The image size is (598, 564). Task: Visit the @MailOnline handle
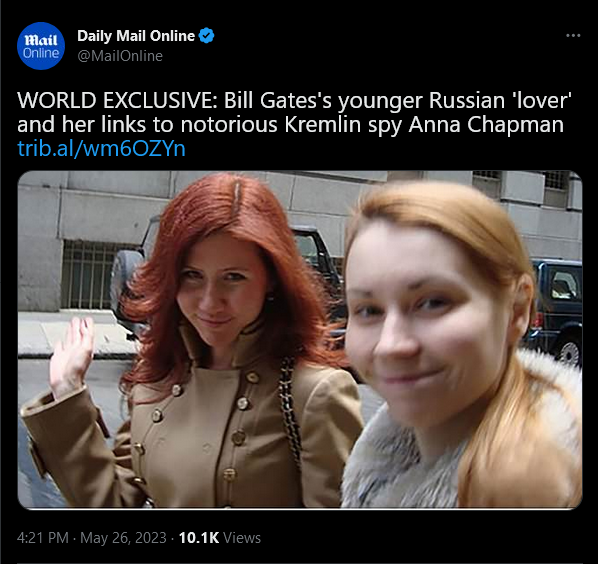pos(120,56)
